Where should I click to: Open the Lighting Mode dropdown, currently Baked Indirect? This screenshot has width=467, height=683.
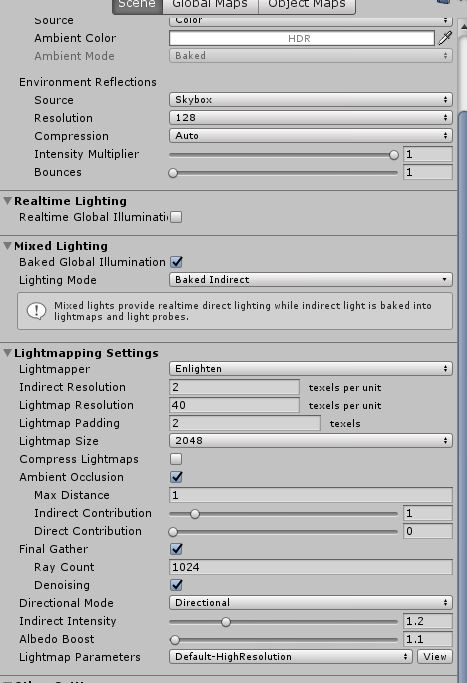point(311,280)
